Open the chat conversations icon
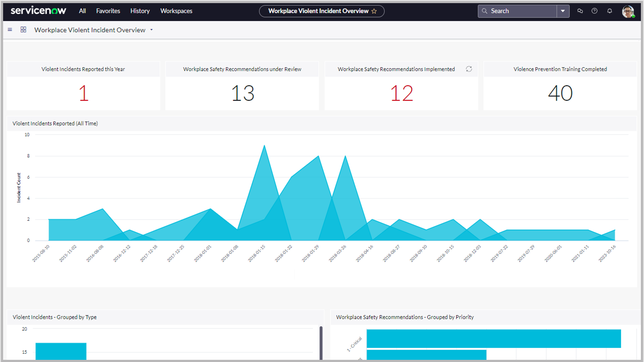 pos(580,11)
